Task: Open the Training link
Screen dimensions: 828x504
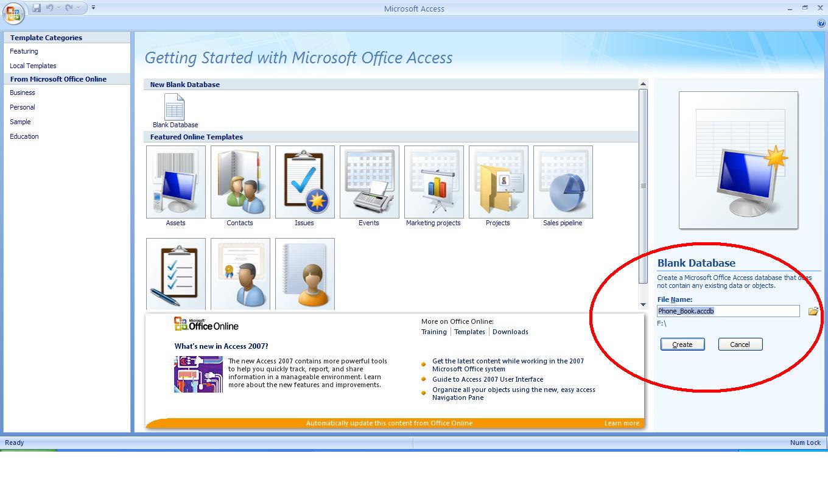Action: click(434, 332)
